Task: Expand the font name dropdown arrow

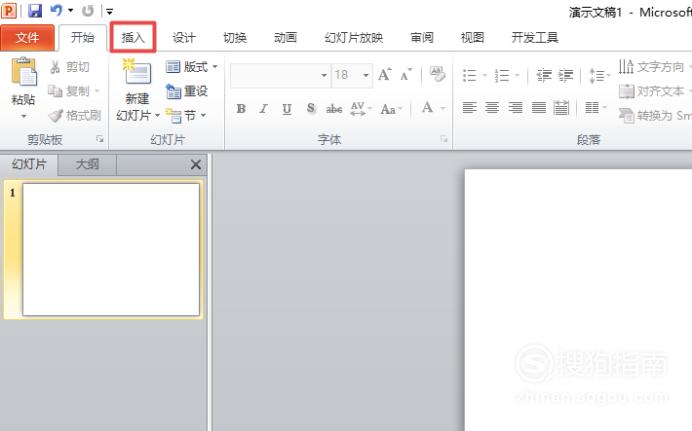Action: click(324, 75)
